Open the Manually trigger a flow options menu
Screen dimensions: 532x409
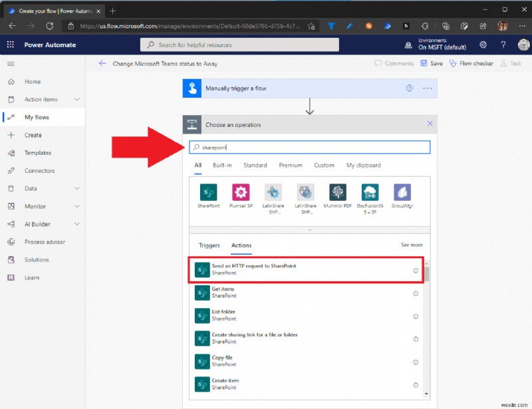tap(426, 87)
